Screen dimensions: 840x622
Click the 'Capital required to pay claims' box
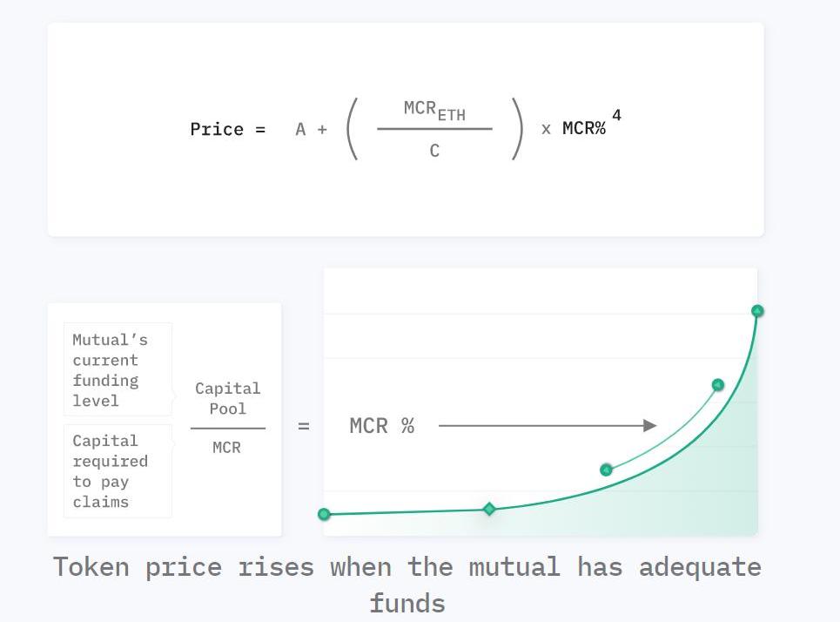pyautogui.click(x=118, y=471)
